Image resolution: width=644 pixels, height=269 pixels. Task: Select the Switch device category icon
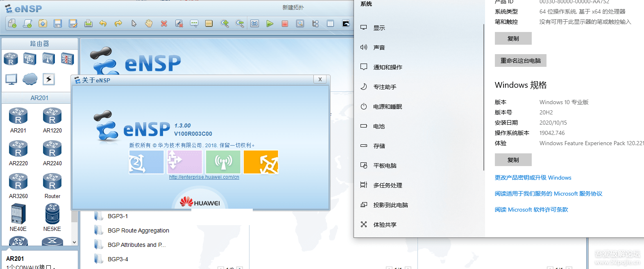click(29, 59)
